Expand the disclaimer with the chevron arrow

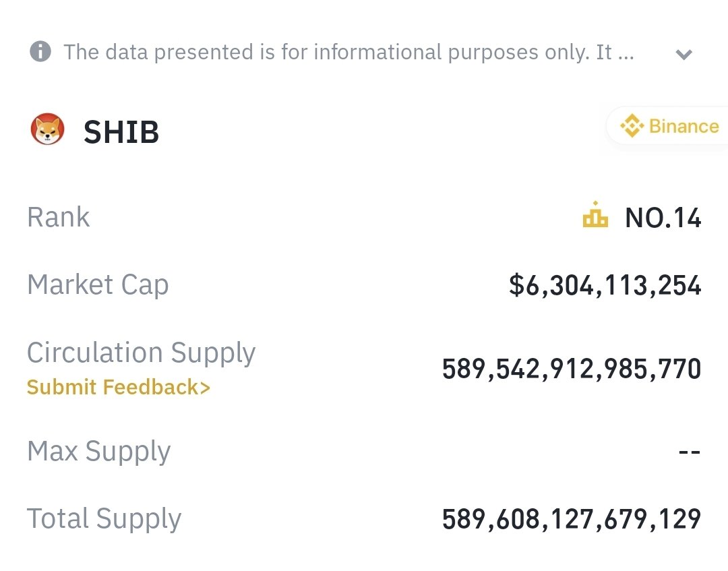(x=684, y=55)
